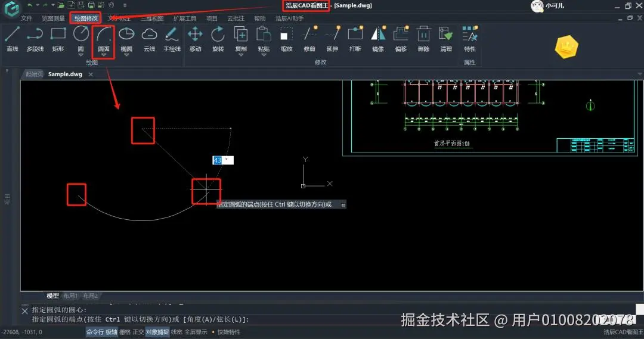Screen dimensions: 644x339
Task: Toggle 快捷特性 quick properties
Action: (x=229, y=332)
